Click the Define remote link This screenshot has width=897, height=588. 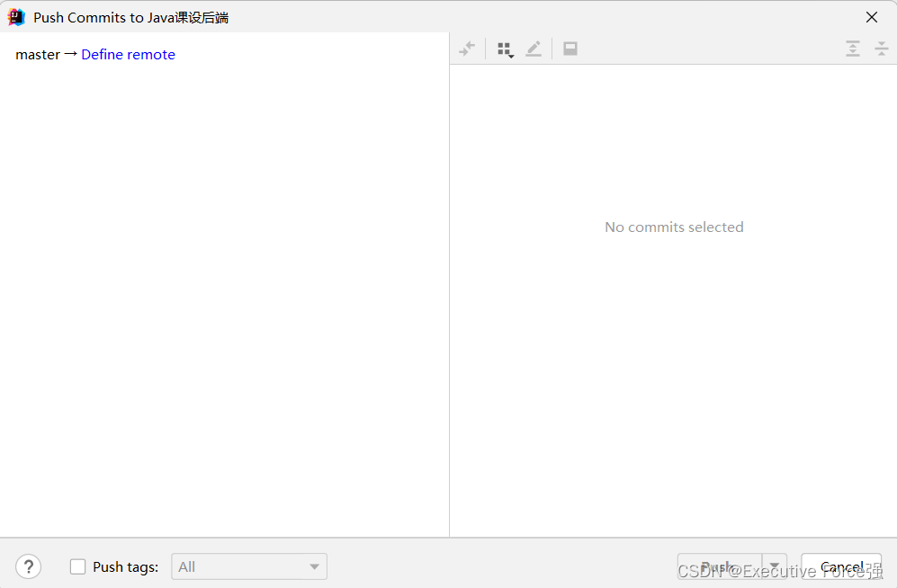[128, 54]
